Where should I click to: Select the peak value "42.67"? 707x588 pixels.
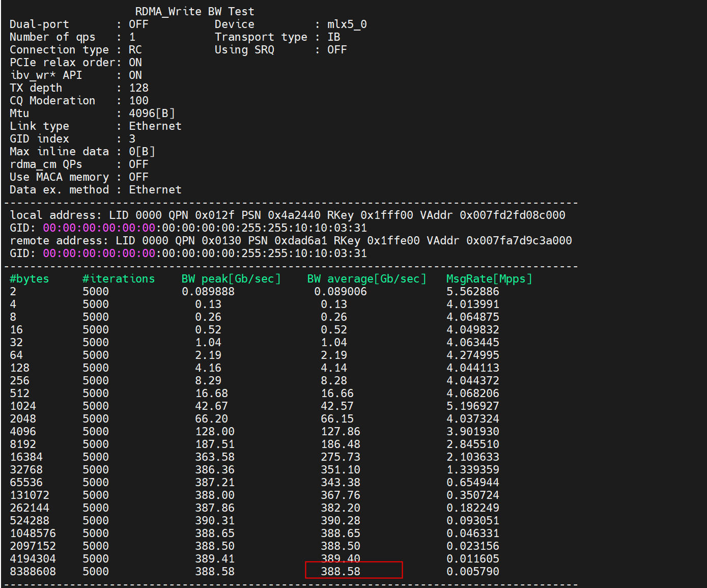(x=211, y=406)
